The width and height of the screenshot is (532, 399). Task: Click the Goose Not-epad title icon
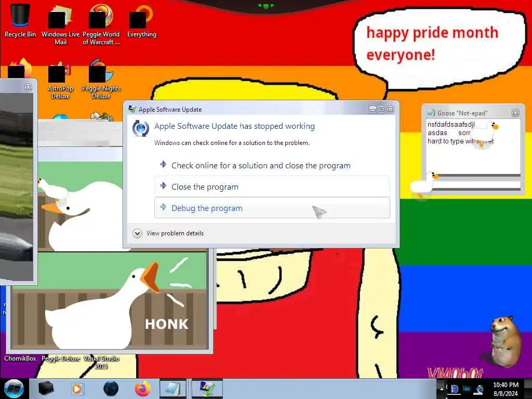(431, 113)
